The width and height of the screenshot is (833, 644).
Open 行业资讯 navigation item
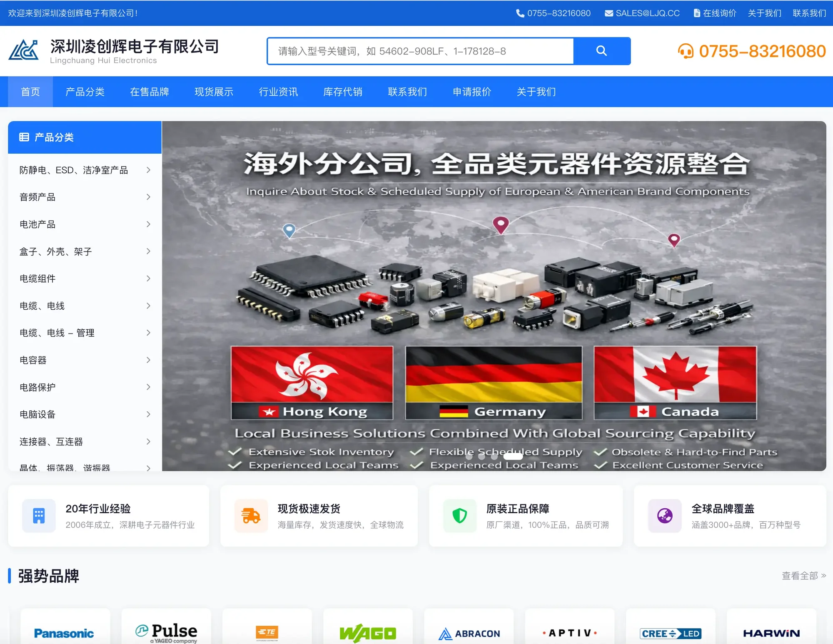pyautogui.click(x=278, y=92)
